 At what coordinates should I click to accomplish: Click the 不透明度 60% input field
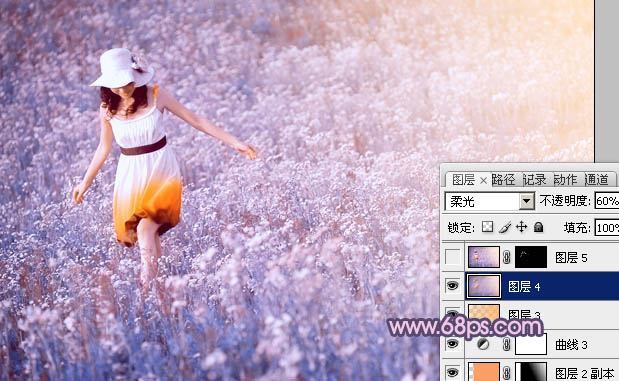(x=607, y=201)
